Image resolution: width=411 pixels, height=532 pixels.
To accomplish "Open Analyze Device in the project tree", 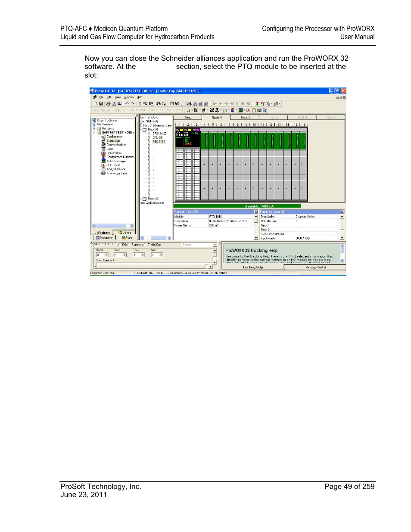I will click(x=116, y=169).
